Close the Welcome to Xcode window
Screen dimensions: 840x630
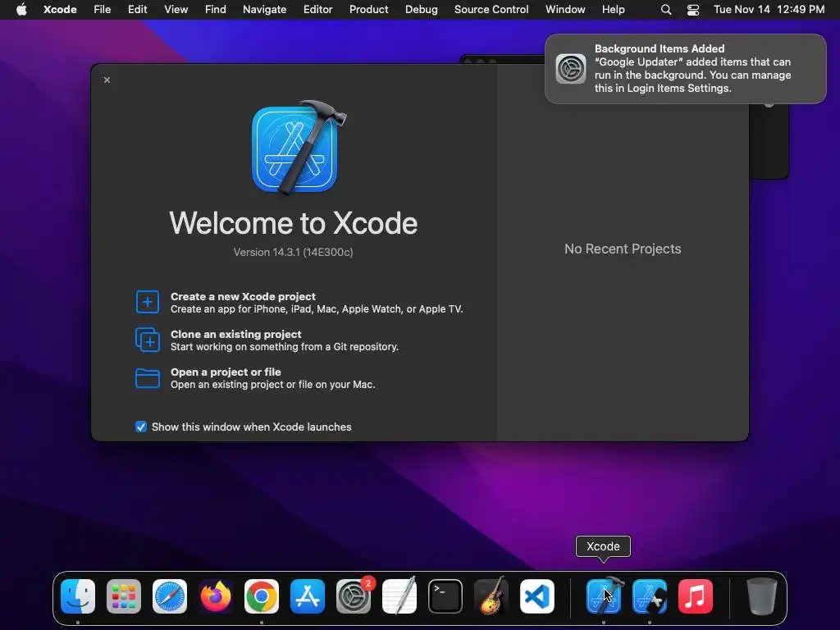107,80
